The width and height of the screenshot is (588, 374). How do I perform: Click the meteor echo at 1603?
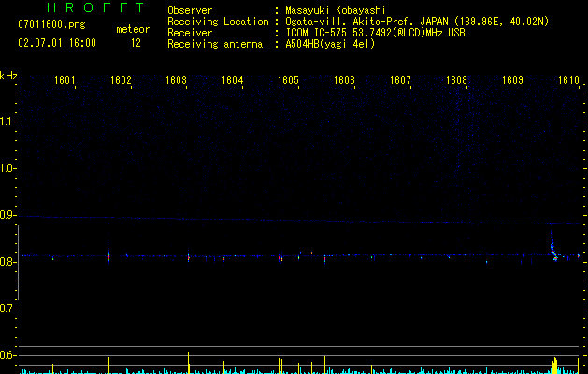coord(189,257)
